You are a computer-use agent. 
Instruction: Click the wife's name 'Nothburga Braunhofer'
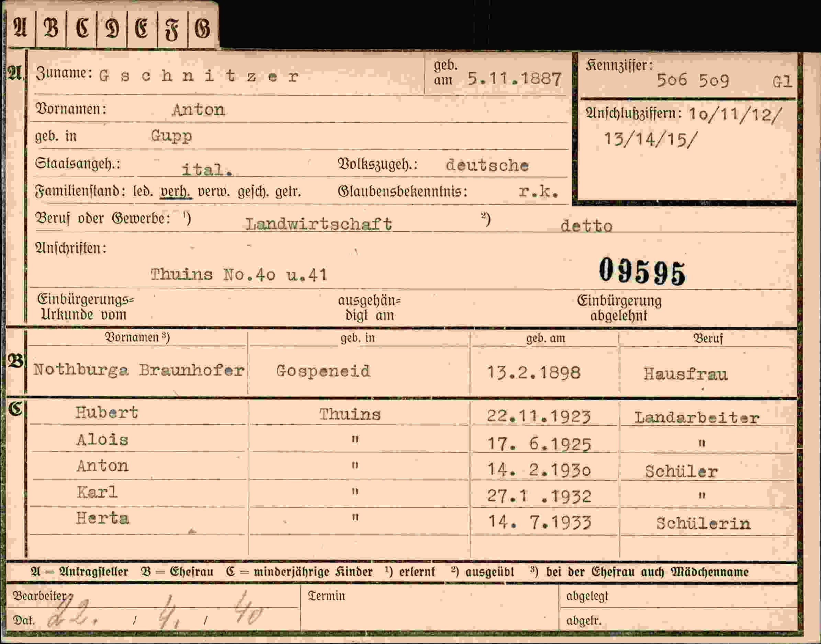(138, 370)
